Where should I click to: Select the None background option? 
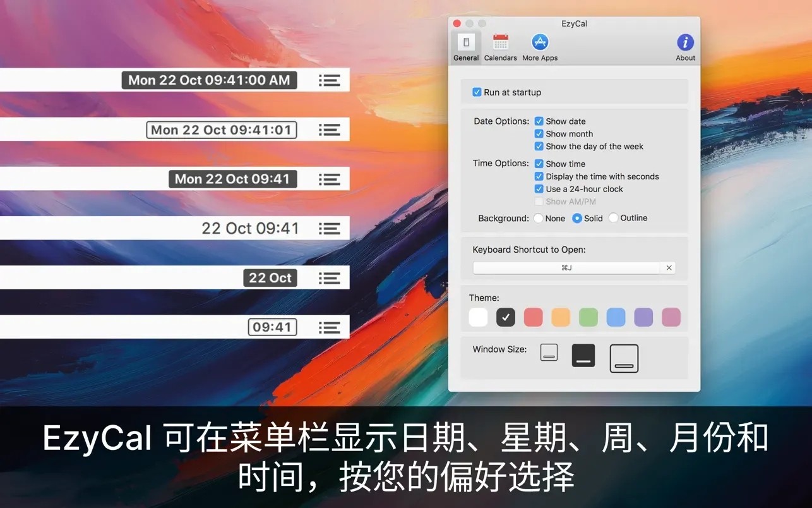click(538, 218)
